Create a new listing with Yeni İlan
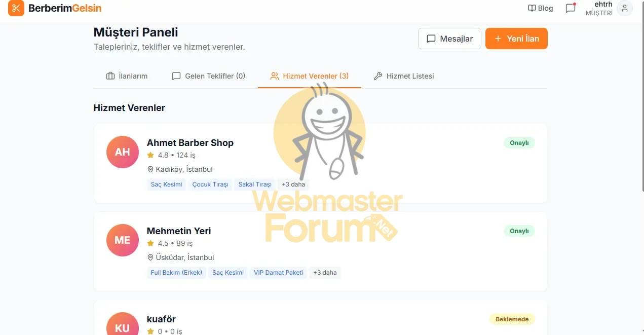The width and height of the screenshot is (644, 335). [x=516, y=39]
